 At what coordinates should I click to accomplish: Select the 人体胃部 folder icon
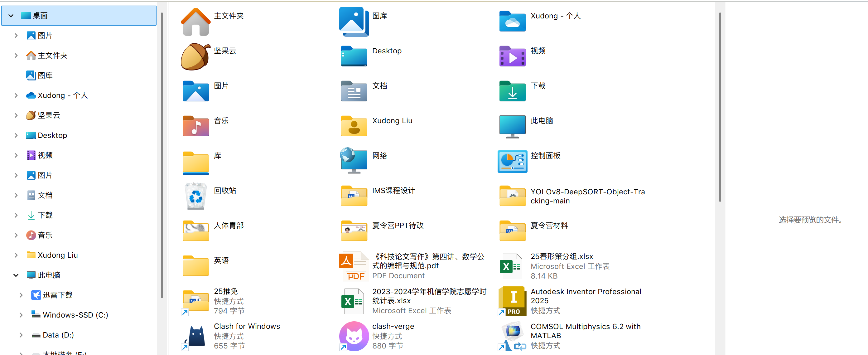click(x=195, y=231)
